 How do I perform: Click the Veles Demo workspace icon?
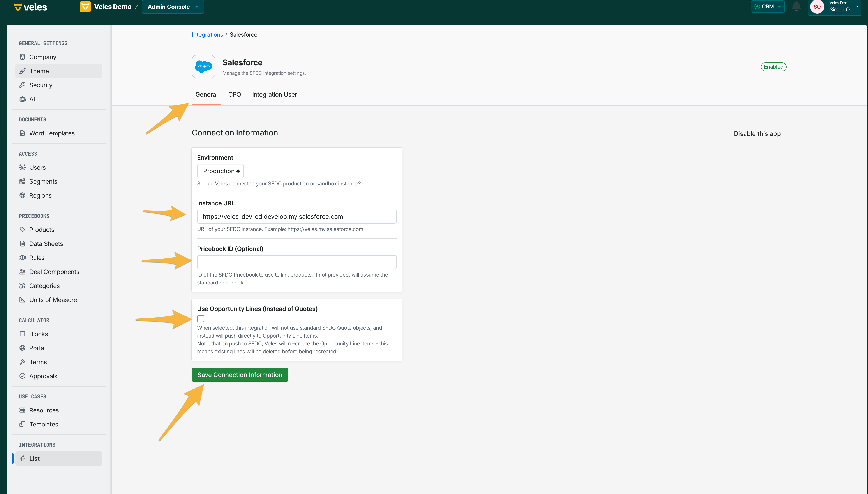pyautogui.click(x=85, y=7)
